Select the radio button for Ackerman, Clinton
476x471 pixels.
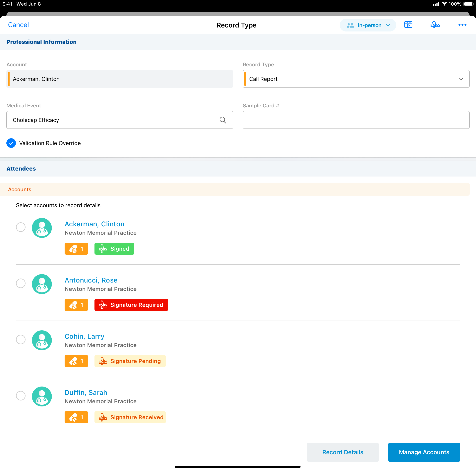pos(21,227)
